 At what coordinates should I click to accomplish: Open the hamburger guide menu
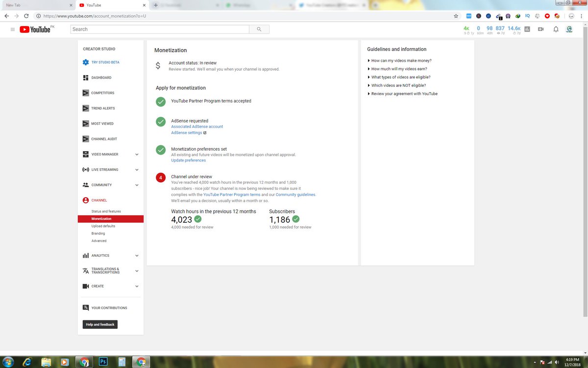(x=12, y=29)
